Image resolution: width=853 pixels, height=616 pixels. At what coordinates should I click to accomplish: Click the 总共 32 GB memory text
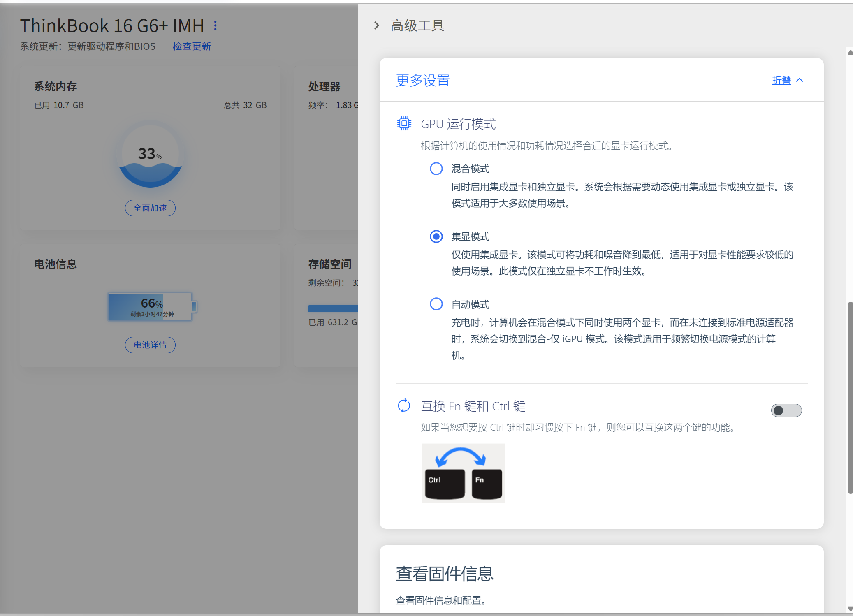[245, 105]
